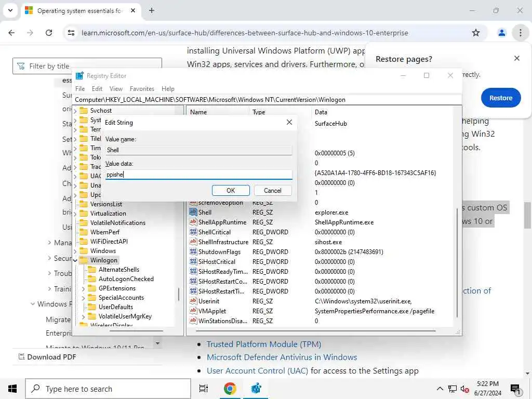This screenshot has width=532, height=399.
Task: Open the Favorites menu in Registry Editor
Action: click(142, 89)
